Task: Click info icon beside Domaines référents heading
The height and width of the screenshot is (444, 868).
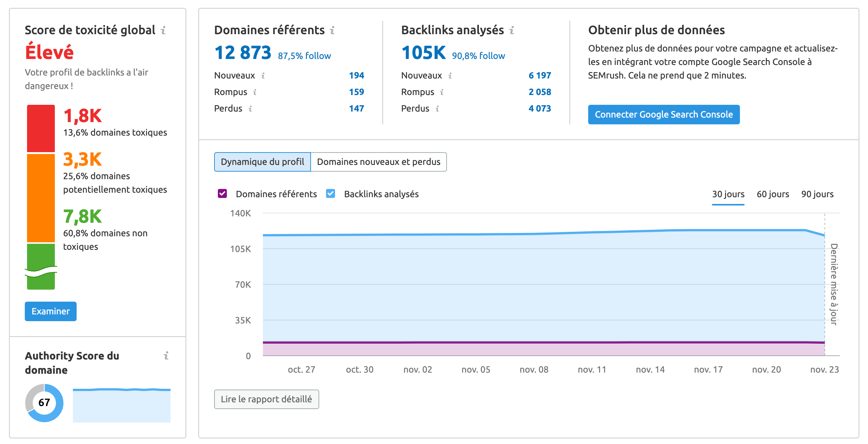Action: click(x=332, y=30)
